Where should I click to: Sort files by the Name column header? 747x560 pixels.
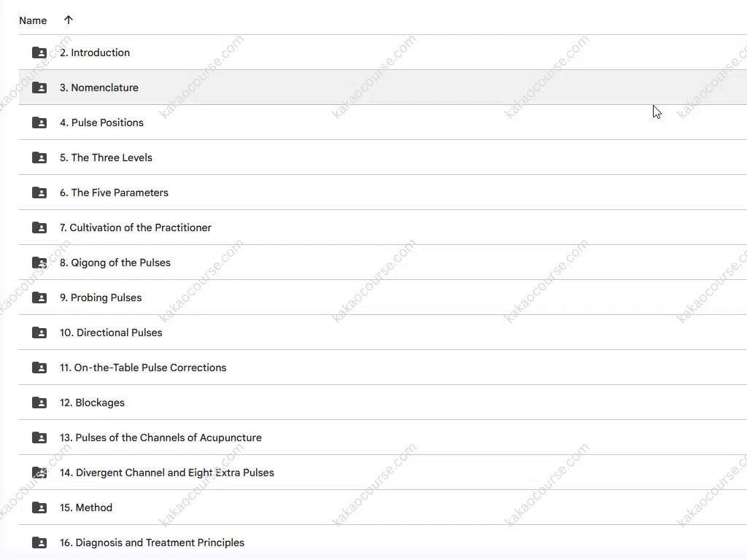pyautogui.click(x=33, y=20)
